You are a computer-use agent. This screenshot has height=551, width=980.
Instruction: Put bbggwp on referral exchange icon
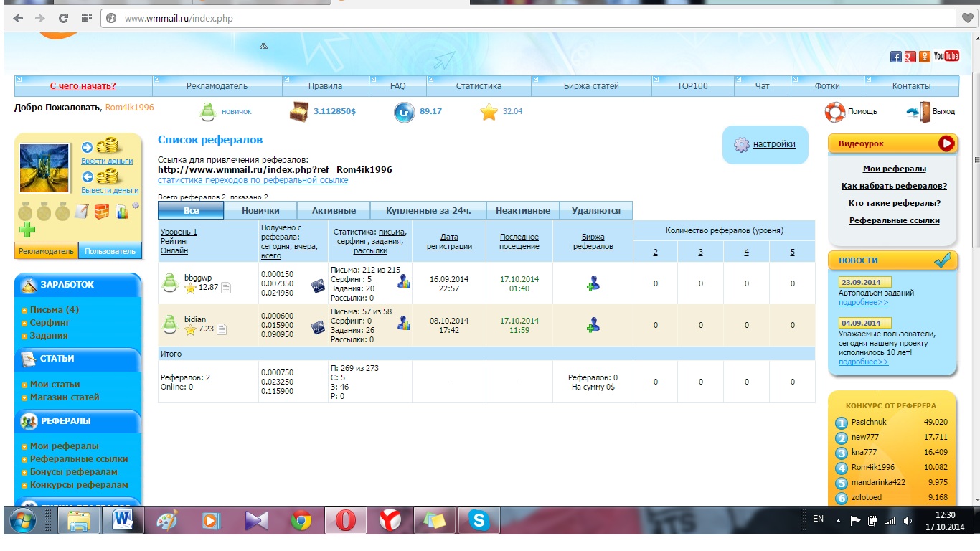[x=593, y=283]
